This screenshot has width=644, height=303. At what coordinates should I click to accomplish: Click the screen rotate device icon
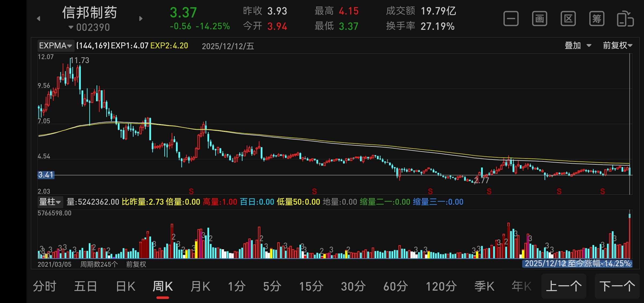click(625, 19)
